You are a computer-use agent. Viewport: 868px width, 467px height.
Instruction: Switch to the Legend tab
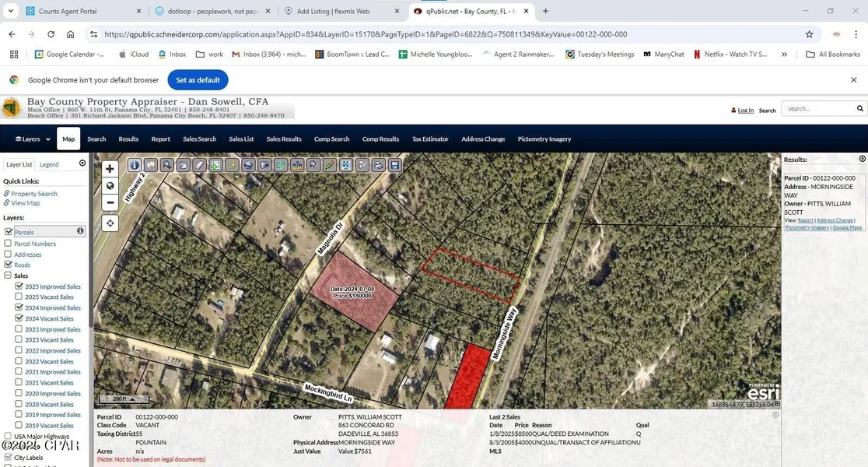point(49,165)
